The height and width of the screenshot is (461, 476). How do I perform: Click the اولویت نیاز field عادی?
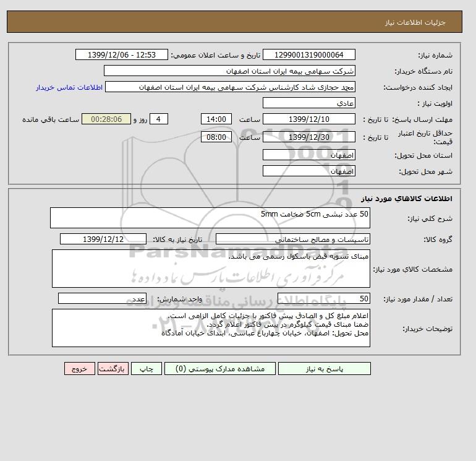point(308,103)
